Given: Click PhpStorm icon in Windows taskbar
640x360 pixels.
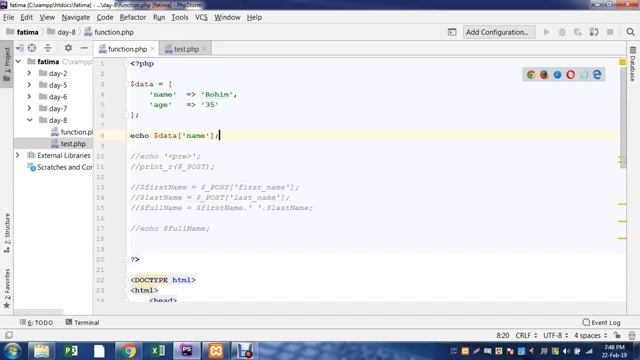Looking at the screenshot, I should click(187, 351).
